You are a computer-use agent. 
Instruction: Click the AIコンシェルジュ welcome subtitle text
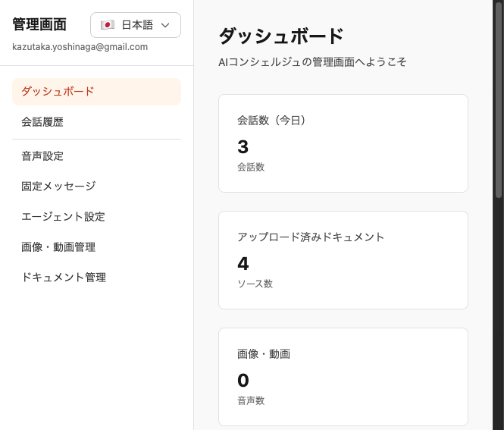312,62
